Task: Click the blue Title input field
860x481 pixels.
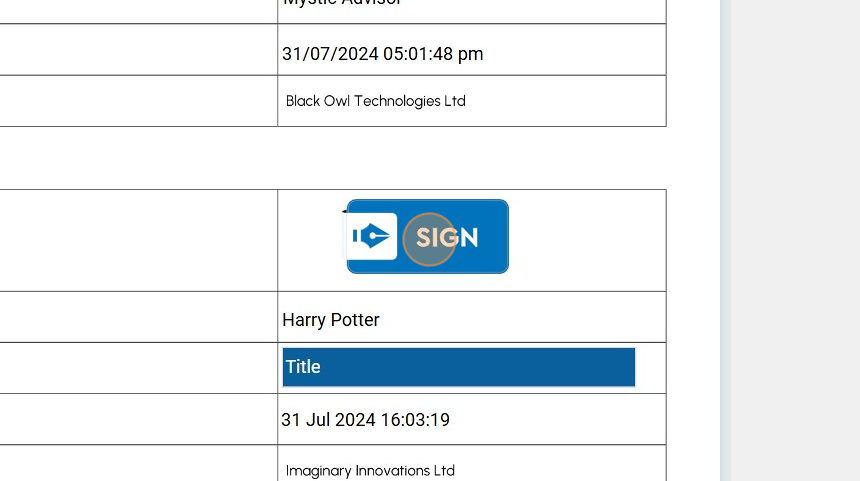Action: click(x=458, y=367)
